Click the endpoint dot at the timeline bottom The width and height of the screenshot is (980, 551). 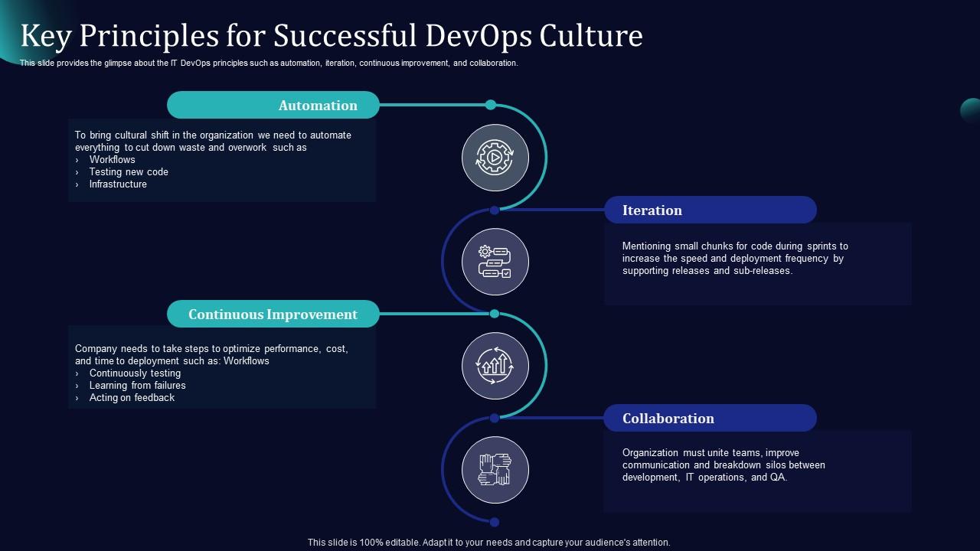pos(495,522)
